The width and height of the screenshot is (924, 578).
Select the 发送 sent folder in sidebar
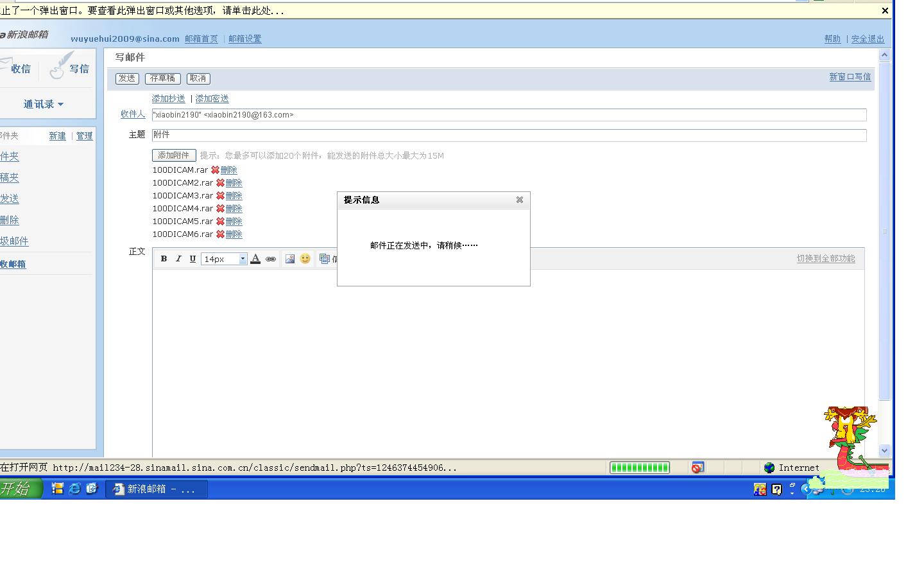9,199
